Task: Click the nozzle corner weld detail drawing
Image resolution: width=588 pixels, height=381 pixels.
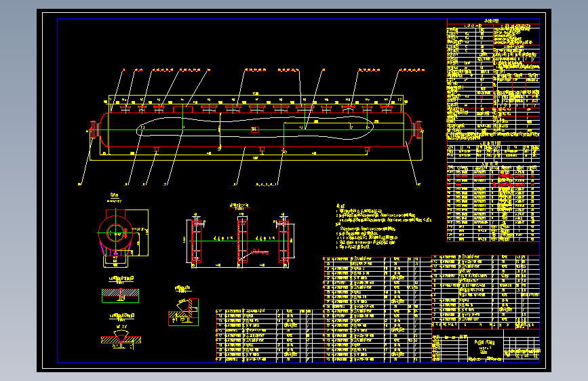Action: coord(183,312)
